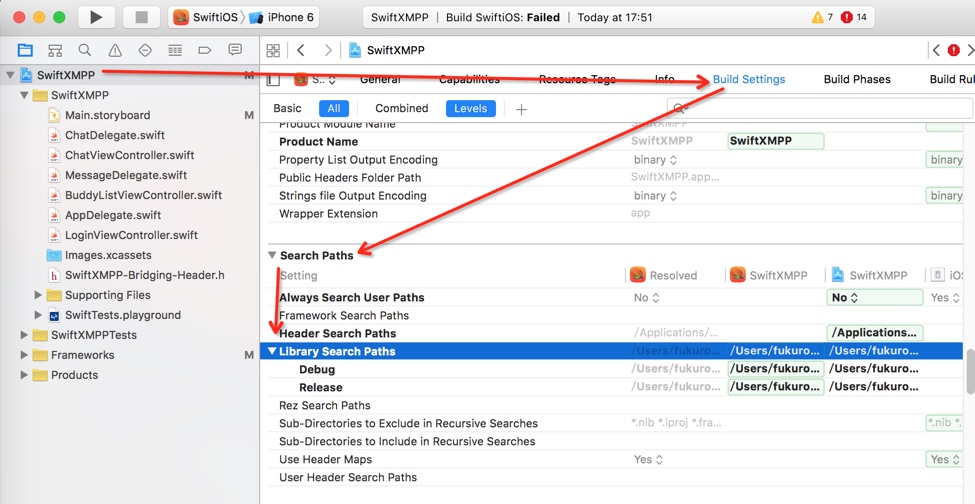
Task: Switch to the General tab
Action: click(x=380, y=80)
